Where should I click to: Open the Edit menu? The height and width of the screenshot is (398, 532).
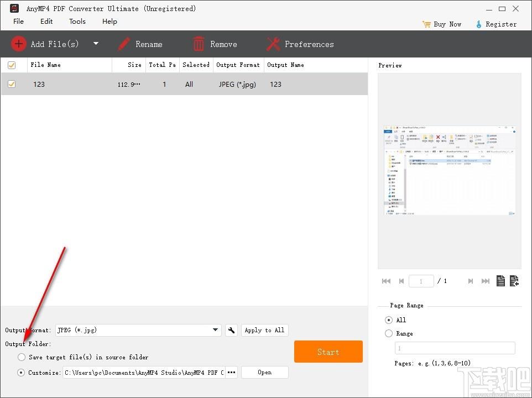point(46,22)
